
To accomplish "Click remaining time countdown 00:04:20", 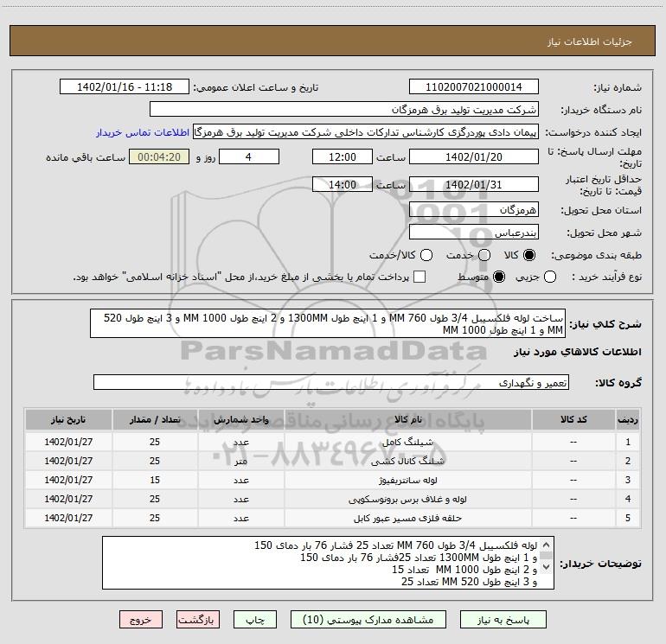I will pyautogui.click(x=159, y=156).
